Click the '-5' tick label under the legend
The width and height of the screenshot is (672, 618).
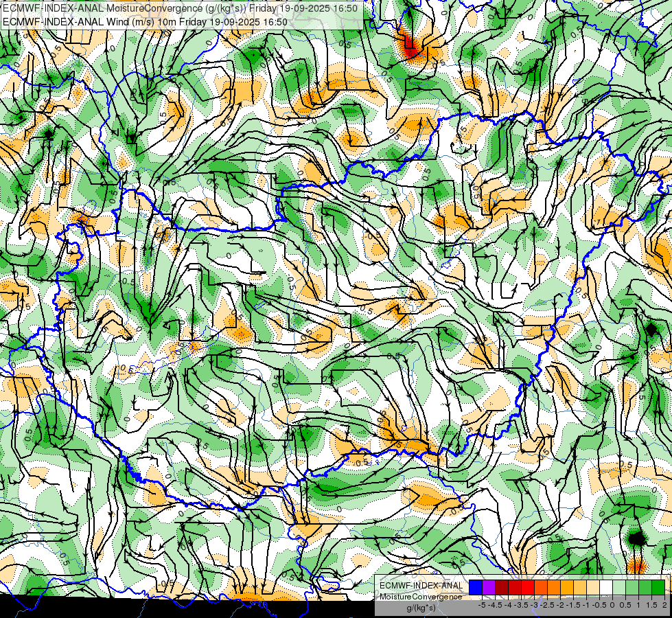[482, 605]
